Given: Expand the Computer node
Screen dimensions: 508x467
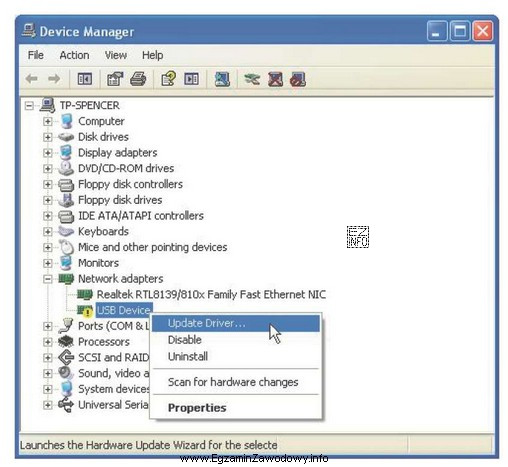Looking at the screenshot, I should point(48,121).
